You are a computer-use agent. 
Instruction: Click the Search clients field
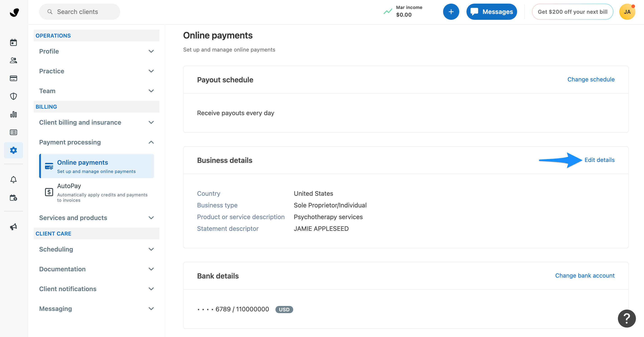pyautogui.click(x=79, y=12)
